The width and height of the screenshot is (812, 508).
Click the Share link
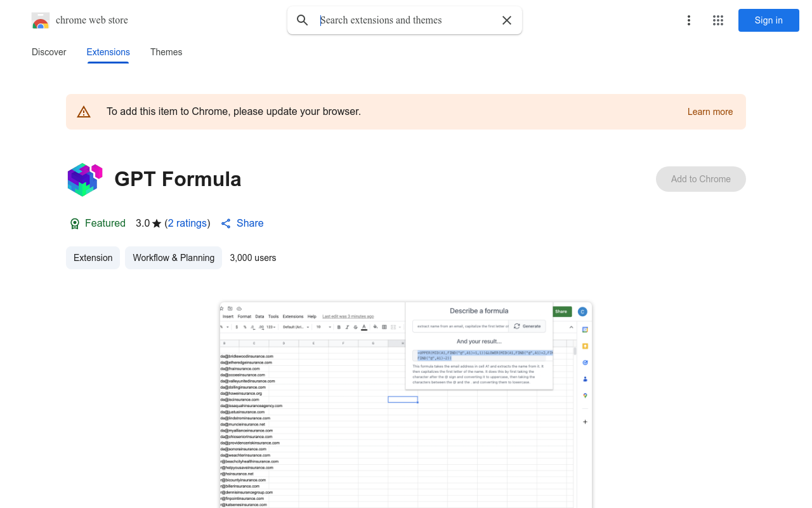[x=250, y=224]
